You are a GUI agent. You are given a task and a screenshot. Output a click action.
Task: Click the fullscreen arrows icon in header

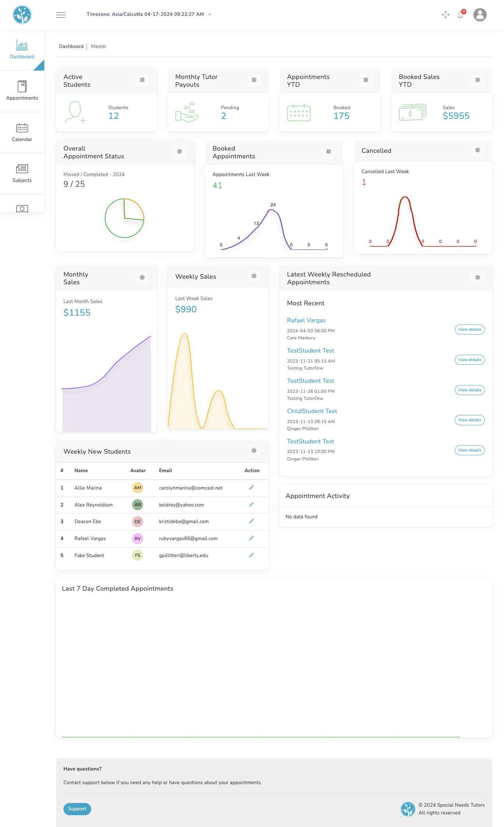click(x=445, y=15)
